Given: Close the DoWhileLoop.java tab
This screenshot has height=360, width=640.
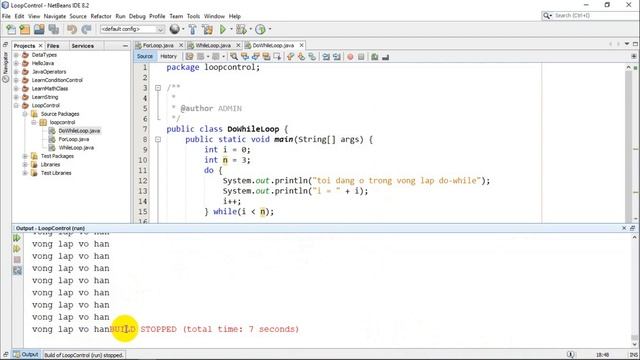Looking at the screenshot, I should [x=302, y=45].
